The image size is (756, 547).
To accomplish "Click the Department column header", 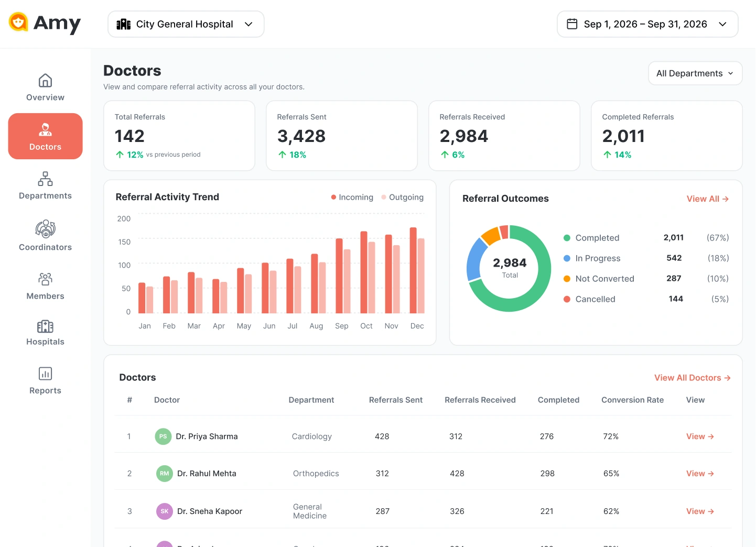I will (311, 400).
